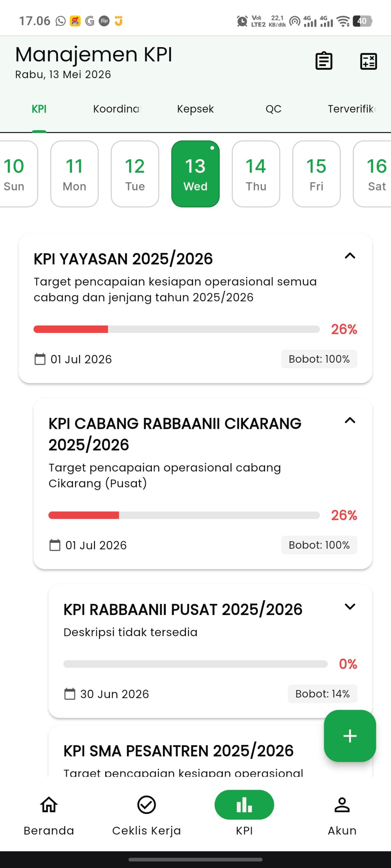This screenshot has height=868, width=391.
Task: Tap the green plus floating button
Action: pos(350,736)
